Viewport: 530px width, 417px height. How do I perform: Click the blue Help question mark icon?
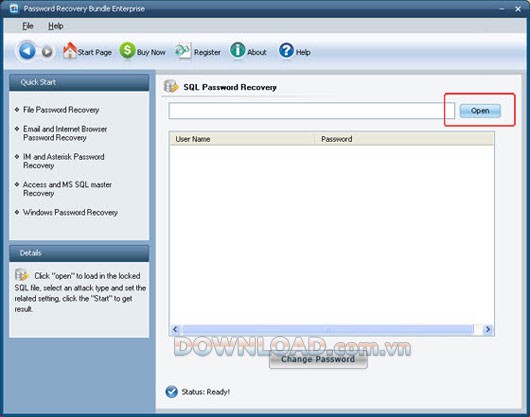[x=286, y=51]
